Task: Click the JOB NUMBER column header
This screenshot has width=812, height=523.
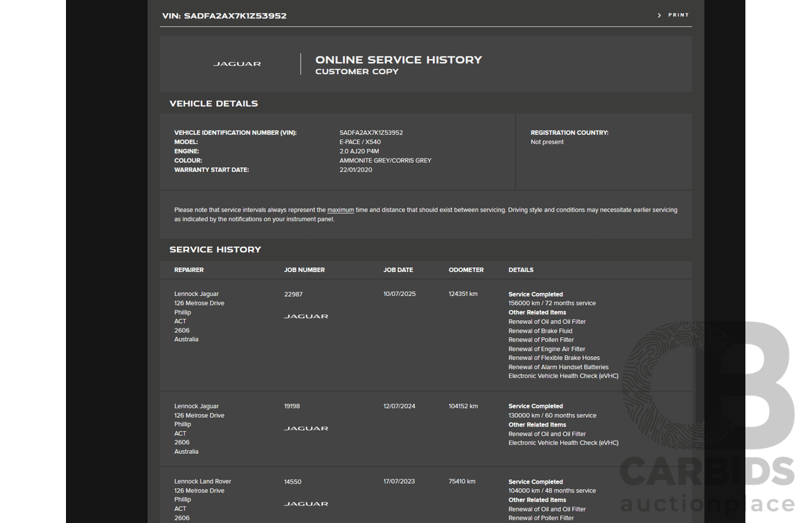Action: coord(304,270)
